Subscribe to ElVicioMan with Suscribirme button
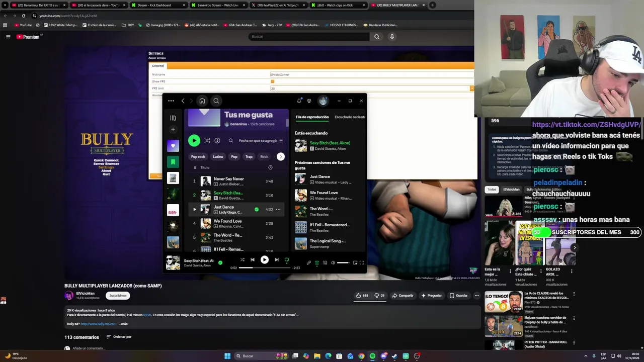 click(x=118, y=296)
